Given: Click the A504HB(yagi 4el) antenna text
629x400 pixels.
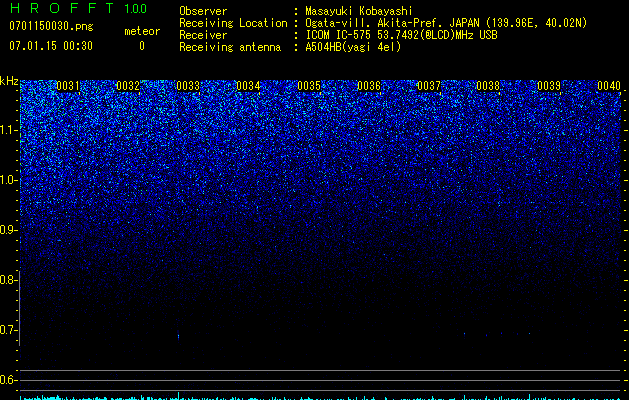Looking at the screenshot, I should click(353, 47).
